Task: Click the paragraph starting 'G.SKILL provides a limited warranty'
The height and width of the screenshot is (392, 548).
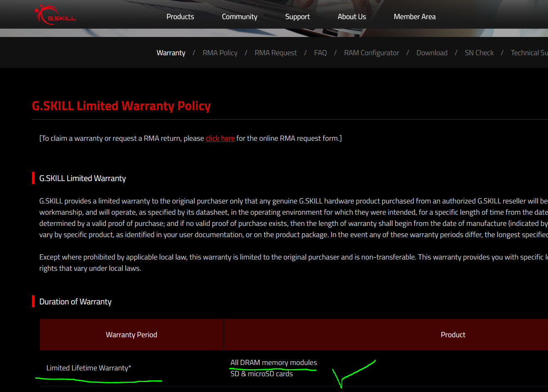Action: 294,218
